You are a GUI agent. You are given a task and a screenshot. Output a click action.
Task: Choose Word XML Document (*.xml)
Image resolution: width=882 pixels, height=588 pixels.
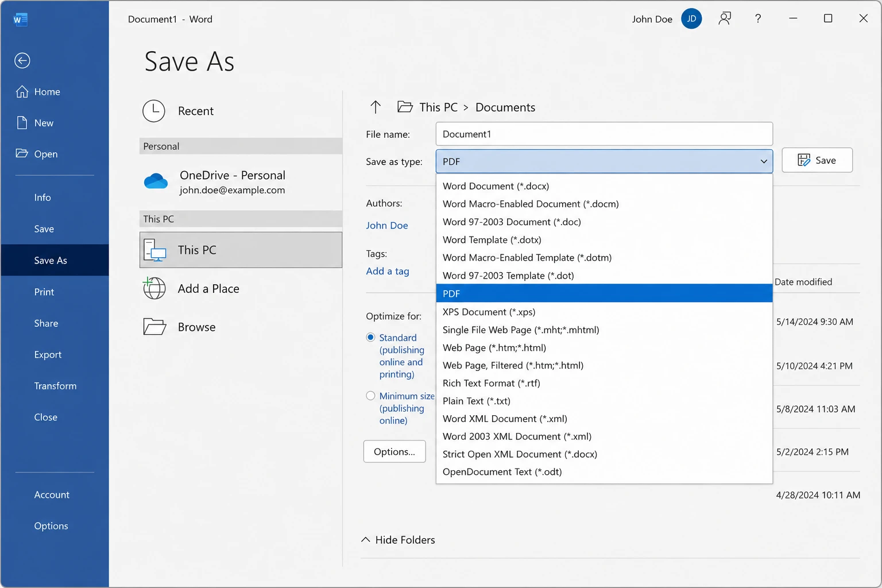point(604,419)
